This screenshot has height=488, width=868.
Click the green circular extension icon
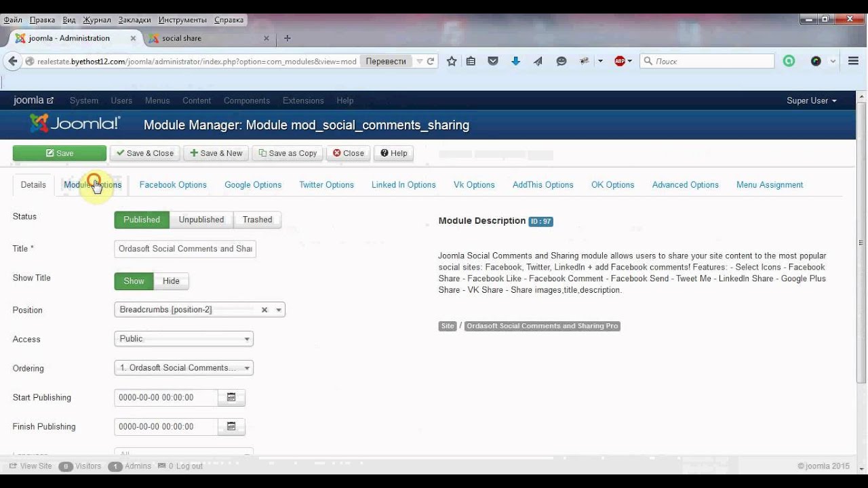pos(789,61)
